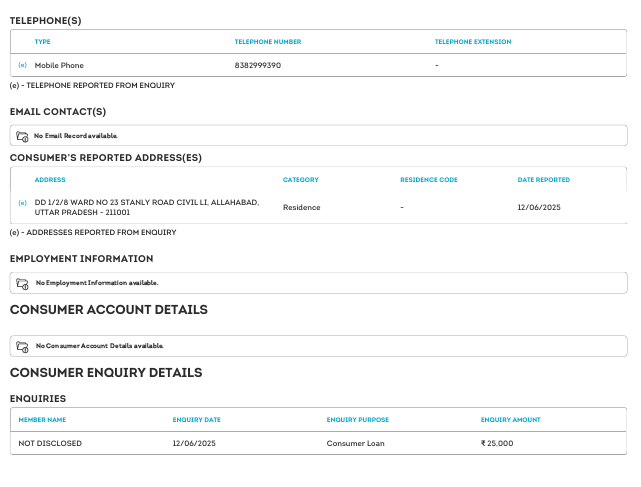Screen dimensions: 641x487
Task: Select the DATE REPORTED column header
Action: coord(543,180)
